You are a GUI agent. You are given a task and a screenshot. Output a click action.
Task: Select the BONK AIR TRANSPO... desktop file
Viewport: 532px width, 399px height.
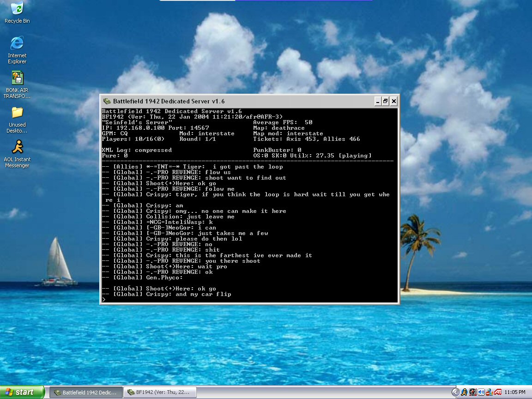coord(17,85)
